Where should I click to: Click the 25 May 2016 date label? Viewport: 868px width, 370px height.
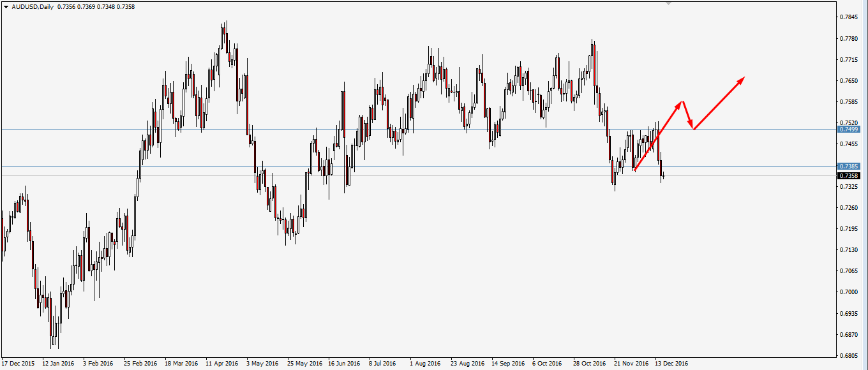(304, 364)
